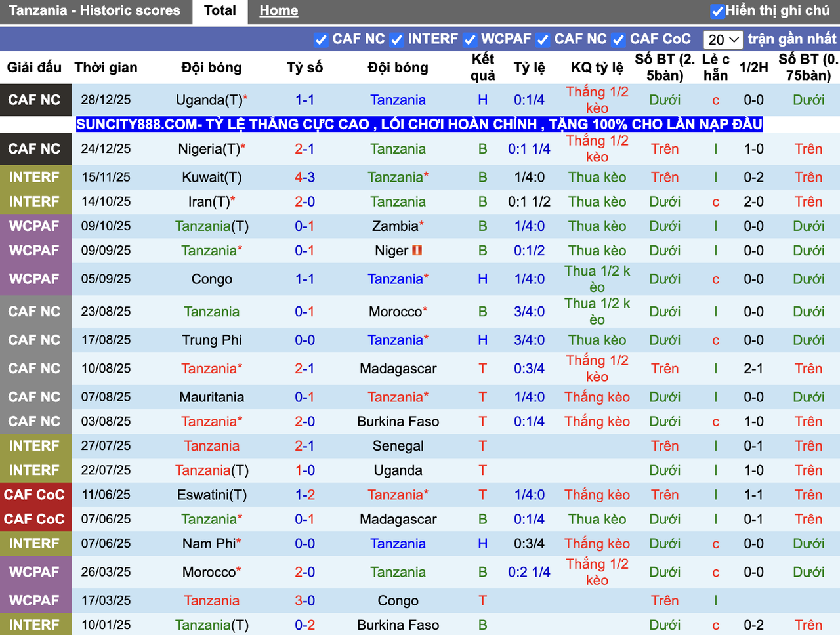Screen dimensions: 840x635
Task: Click the 4-3 score for Kuwait vs Tanzania
Action: click(x=304, y=177)
